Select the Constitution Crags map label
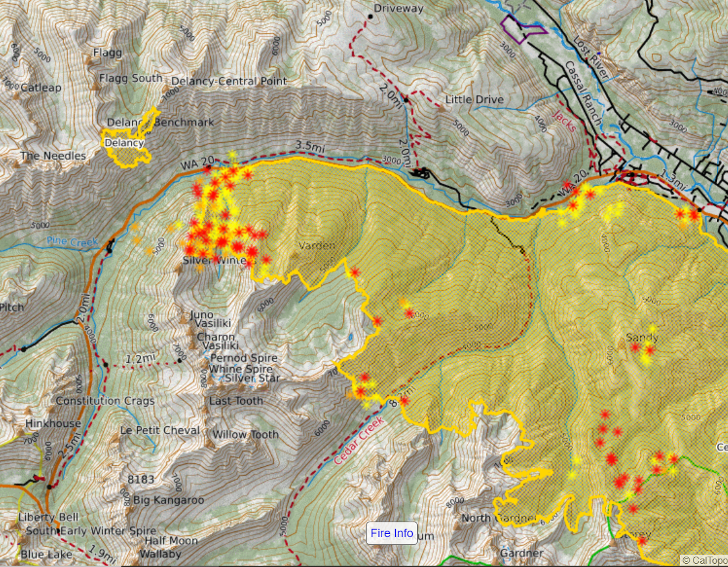 [x=105, y=401]
